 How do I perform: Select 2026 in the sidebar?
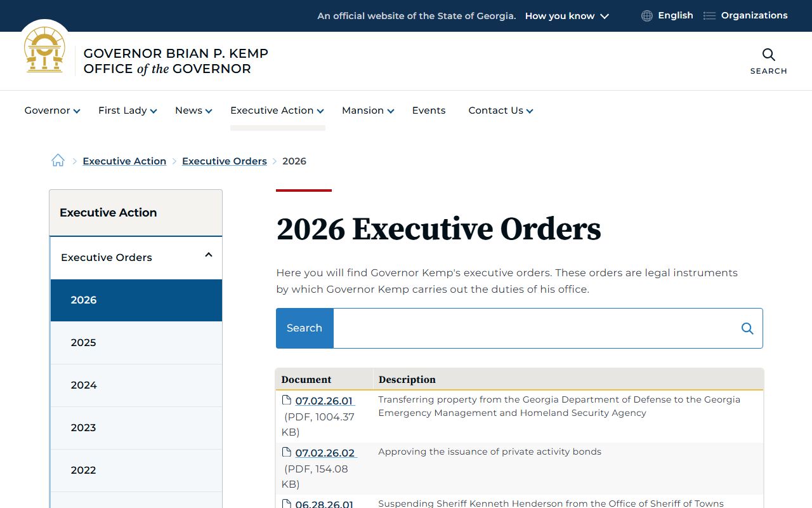[136, 300]
